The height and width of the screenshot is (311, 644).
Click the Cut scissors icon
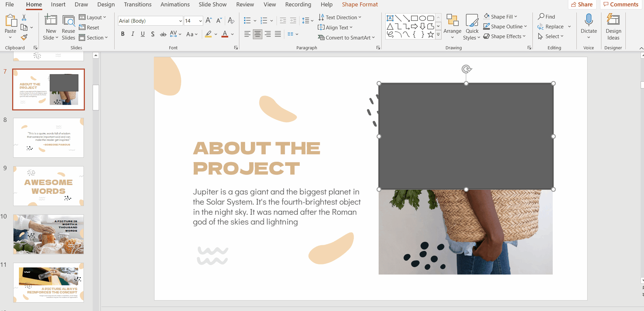coord(24,18)
